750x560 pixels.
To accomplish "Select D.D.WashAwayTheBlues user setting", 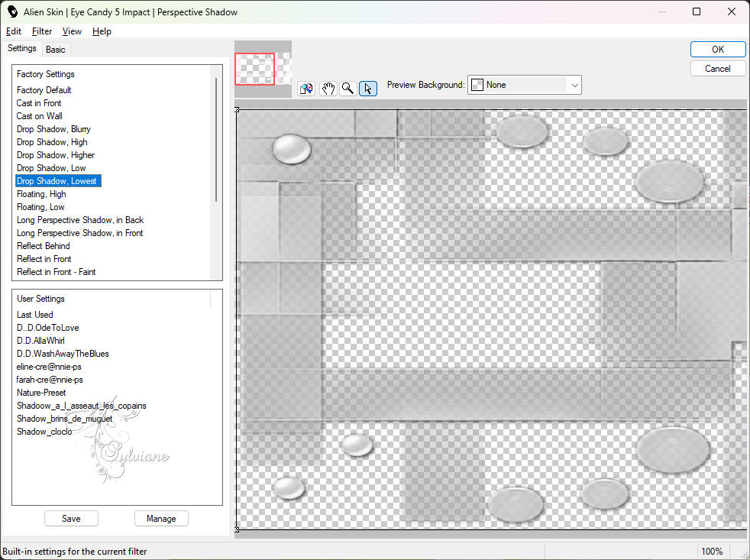I will (63, 353).
